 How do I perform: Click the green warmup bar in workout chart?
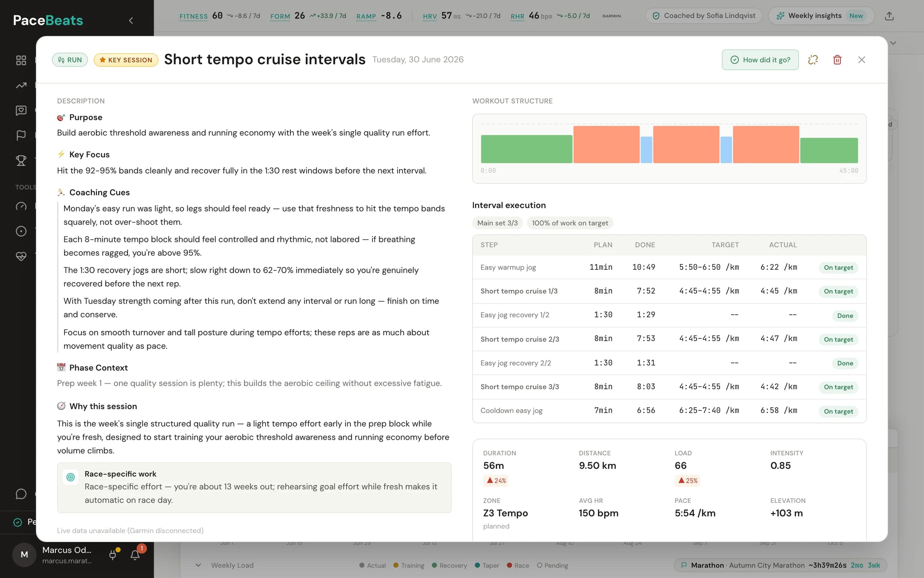point(526,149)
